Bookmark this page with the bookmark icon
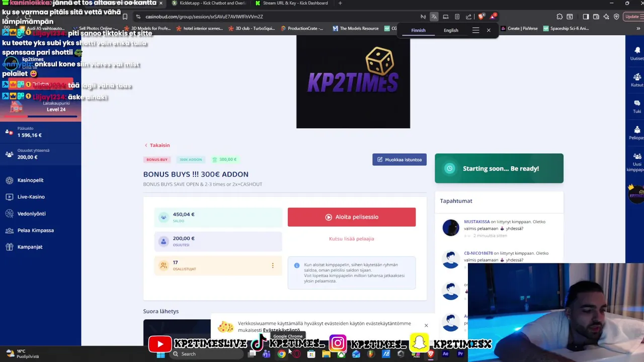Image resolution: width=644 pixels, height=362 pixels. 125,17
